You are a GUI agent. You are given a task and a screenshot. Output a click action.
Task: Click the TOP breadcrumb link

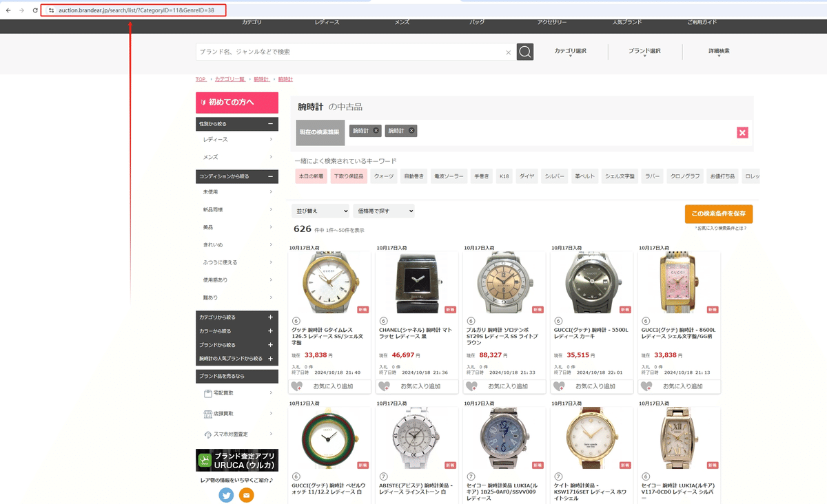[x=201, y=80]
